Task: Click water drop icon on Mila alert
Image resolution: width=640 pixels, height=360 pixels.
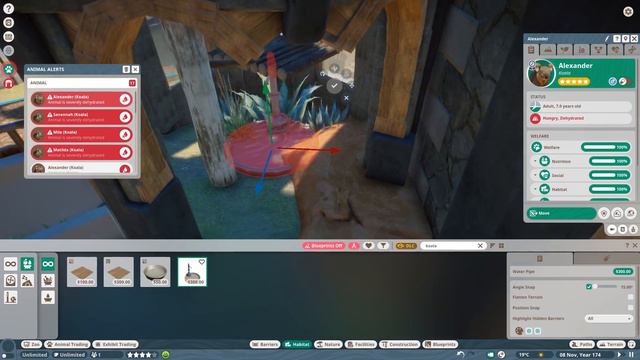Action: [125, 135]
